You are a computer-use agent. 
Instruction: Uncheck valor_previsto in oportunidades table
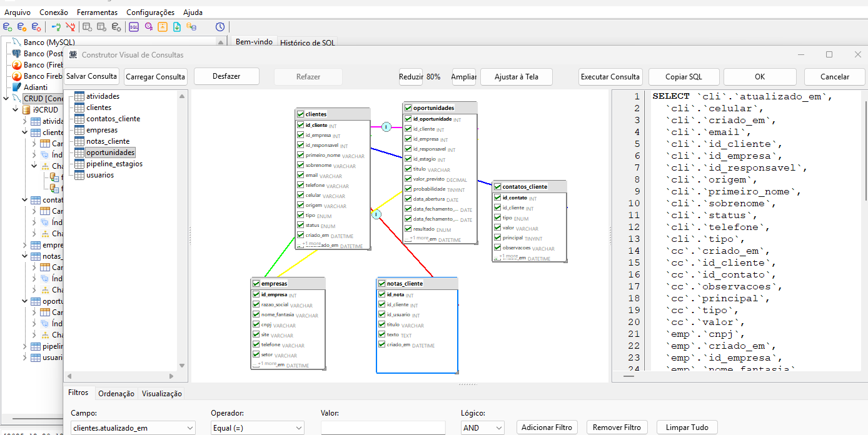(x=408, y=179)
